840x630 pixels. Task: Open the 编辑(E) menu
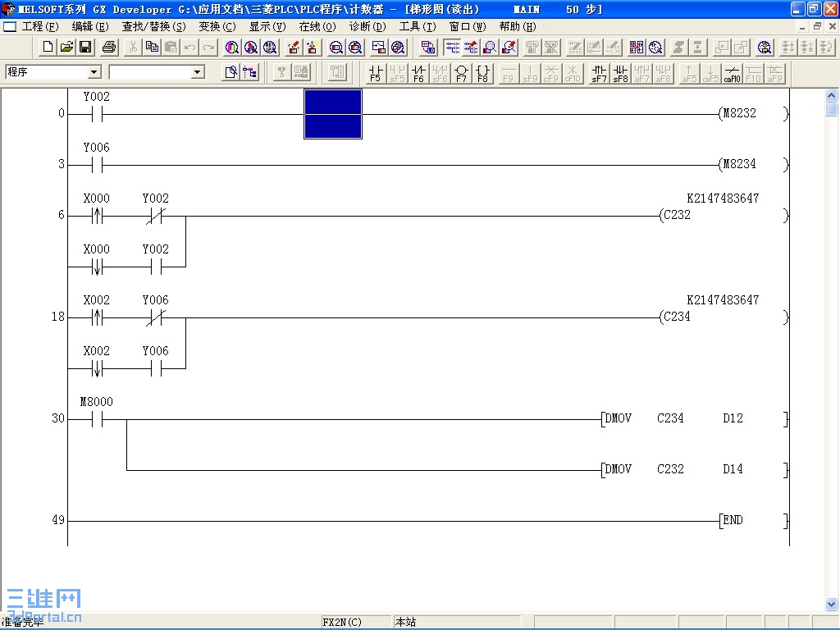pos(90,26)
